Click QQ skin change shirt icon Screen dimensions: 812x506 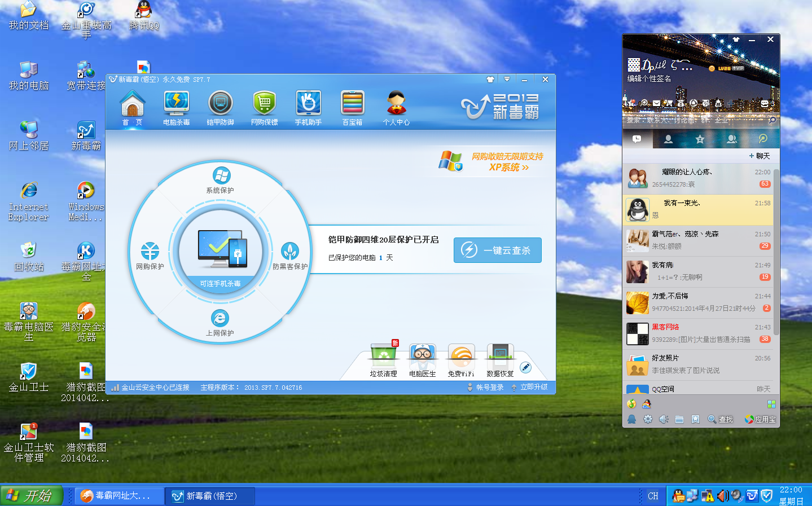tap(736, 39)
